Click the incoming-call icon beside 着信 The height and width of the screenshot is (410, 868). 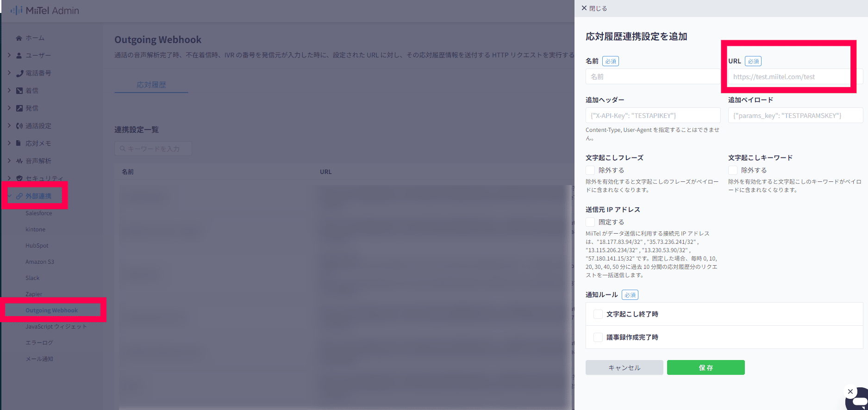pyautogui.click(x=19, y=91)
